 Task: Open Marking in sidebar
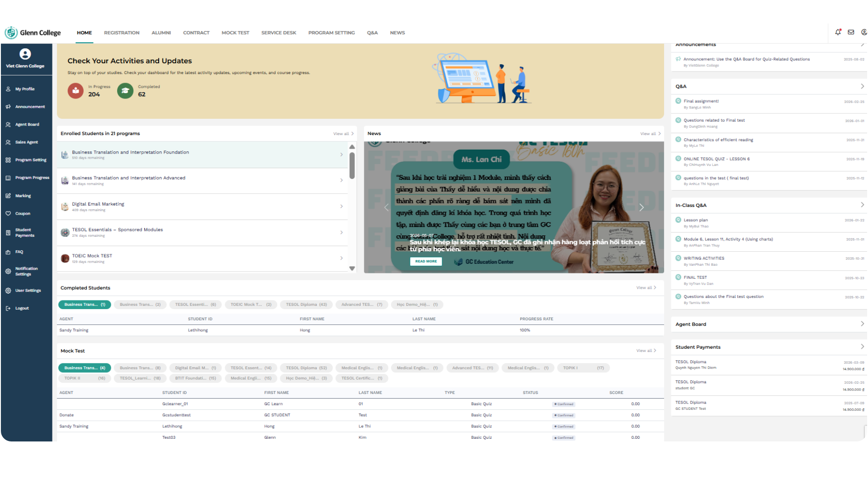23,196
